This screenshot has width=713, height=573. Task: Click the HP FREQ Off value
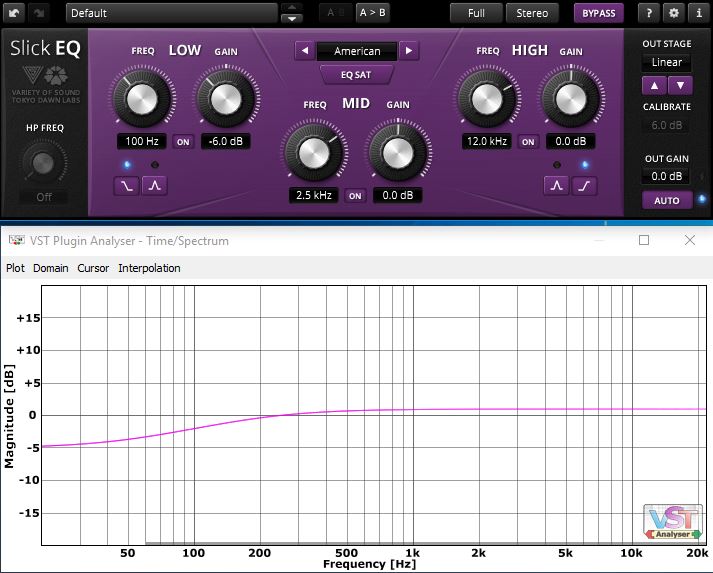44,197
